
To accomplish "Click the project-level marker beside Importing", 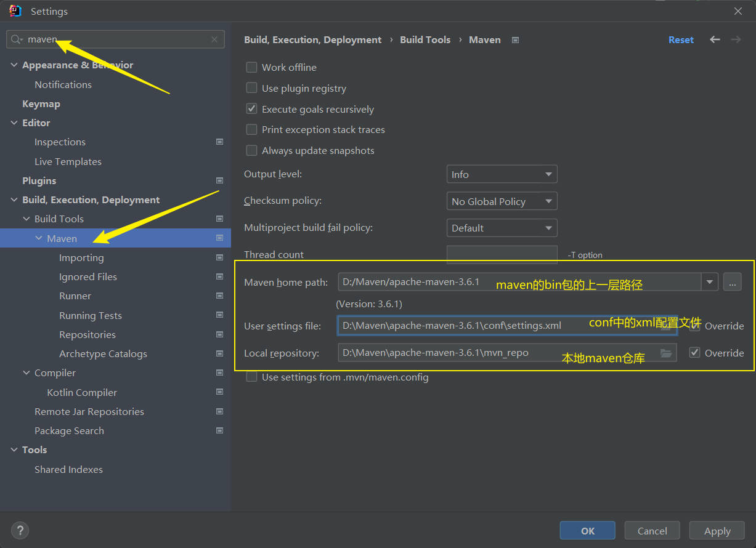I will (x=219, y=257).
